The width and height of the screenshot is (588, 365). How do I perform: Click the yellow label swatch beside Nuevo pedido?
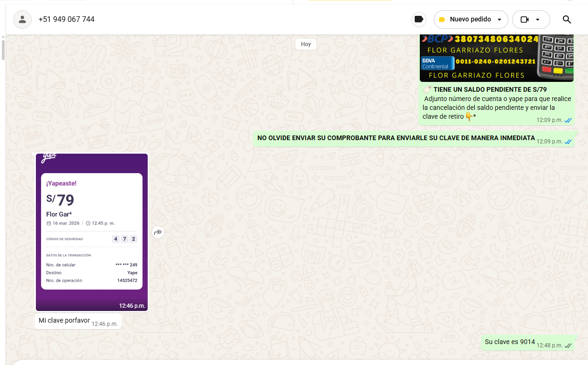[x=442, y=20]
